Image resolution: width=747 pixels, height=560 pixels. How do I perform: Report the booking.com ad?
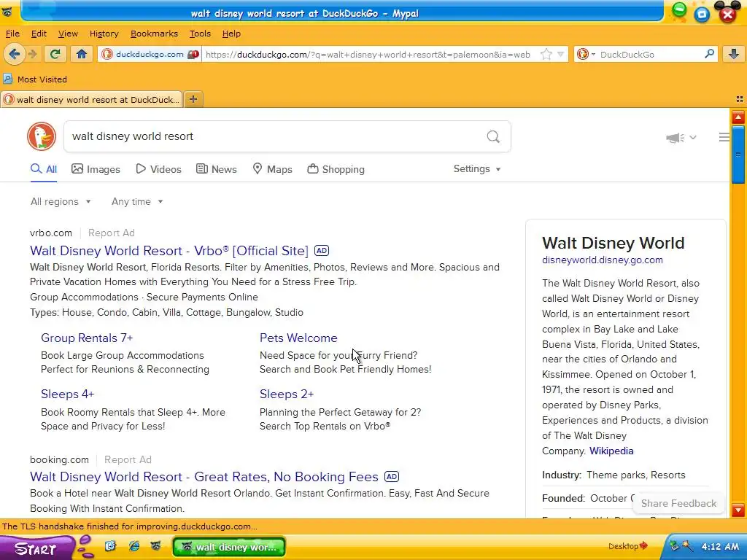(128, 459)
